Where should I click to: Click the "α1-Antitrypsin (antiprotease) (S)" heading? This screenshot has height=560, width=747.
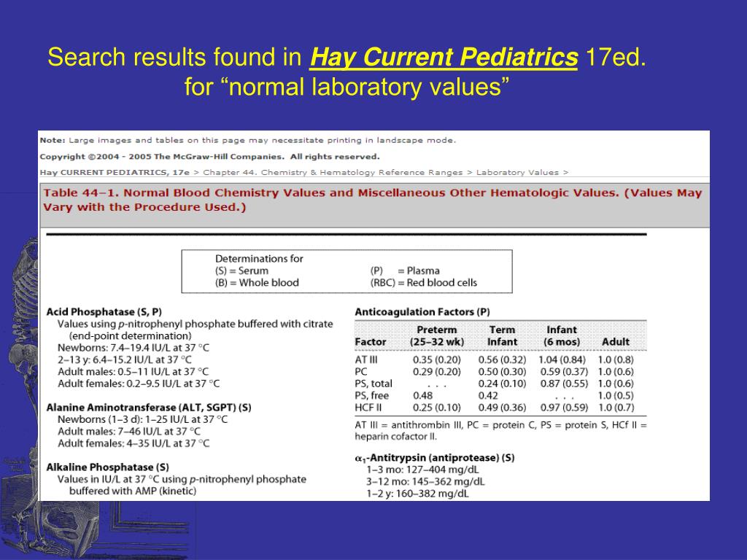(435, 458)
